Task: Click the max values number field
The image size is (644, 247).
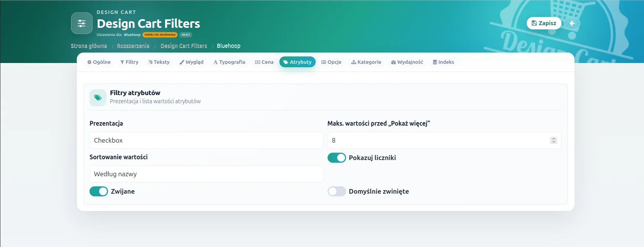Action: pyautogui.click(x=445, y=140)
